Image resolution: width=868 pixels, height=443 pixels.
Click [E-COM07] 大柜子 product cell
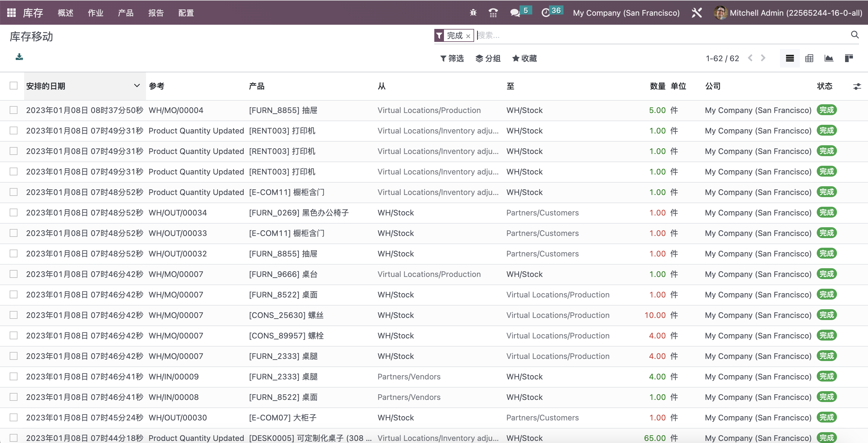click(x=283, y=418)
